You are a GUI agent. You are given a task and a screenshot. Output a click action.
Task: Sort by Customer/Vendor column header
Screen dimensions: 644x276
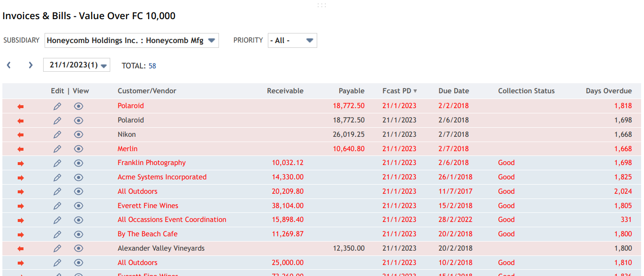pyautogui.click(x=147, y=91)
